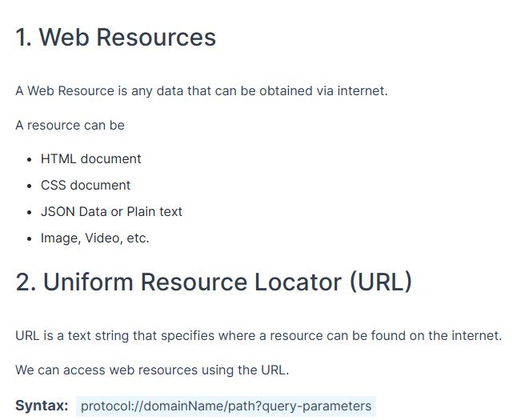513x420 pixels.
Task: Select the 'HTML document' list item
Action: tap(91, 159)
